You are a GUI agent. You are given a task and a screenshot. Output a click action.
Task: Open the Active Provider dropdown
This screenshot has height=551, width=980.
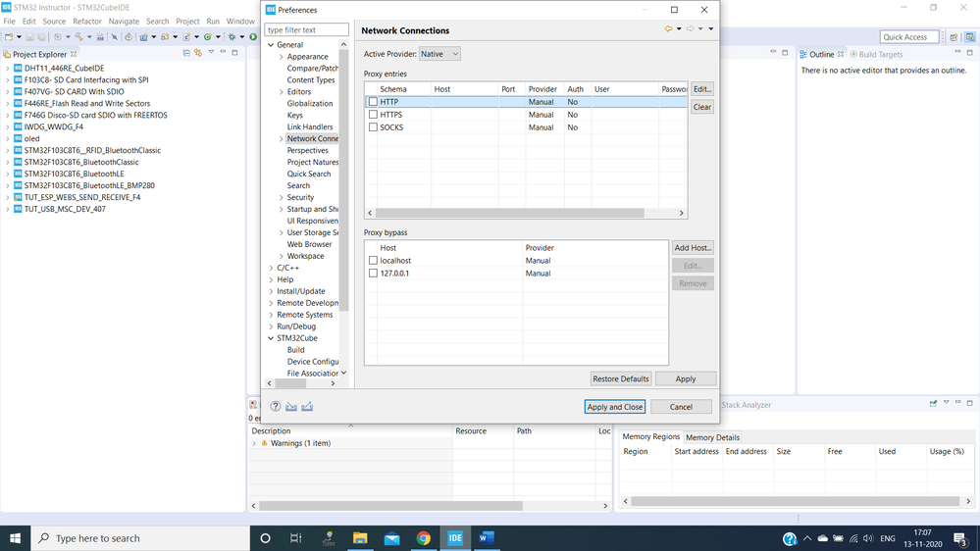tap(439, 54)
